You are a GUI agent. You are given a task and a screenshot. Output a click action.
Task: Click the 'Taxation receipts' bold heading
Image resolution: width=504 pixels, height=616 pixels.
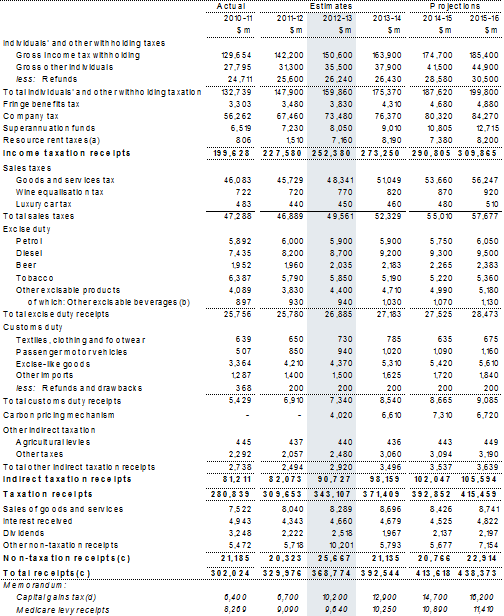click(x=48, y=494)
